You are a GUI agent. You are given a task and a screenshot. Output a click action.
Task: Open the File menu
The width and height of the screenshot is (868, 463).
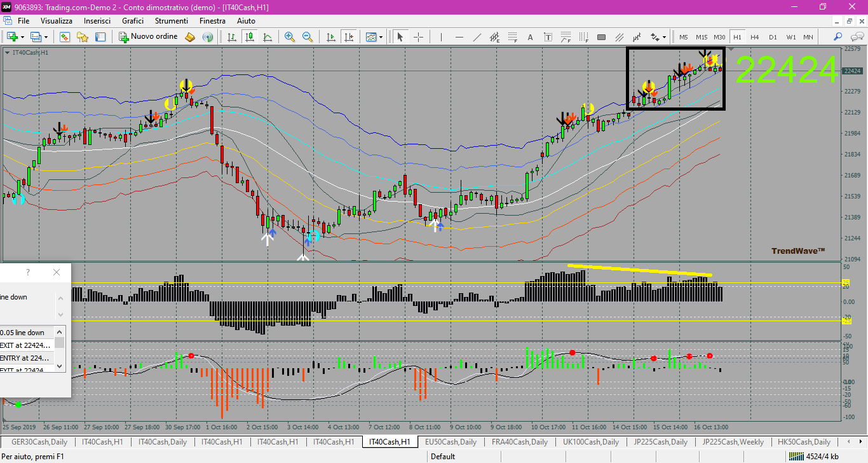(x=24, y=21)
